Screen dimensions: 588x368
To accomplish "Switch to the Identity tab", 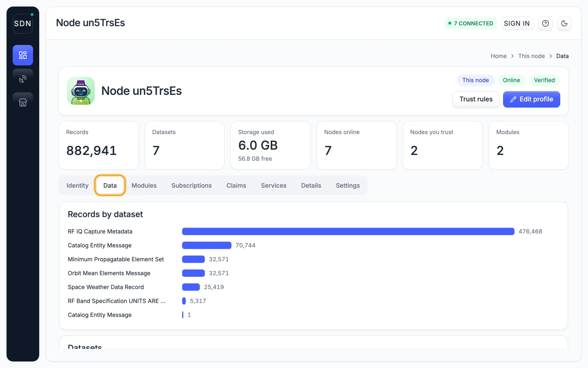I will pos(77,185).
